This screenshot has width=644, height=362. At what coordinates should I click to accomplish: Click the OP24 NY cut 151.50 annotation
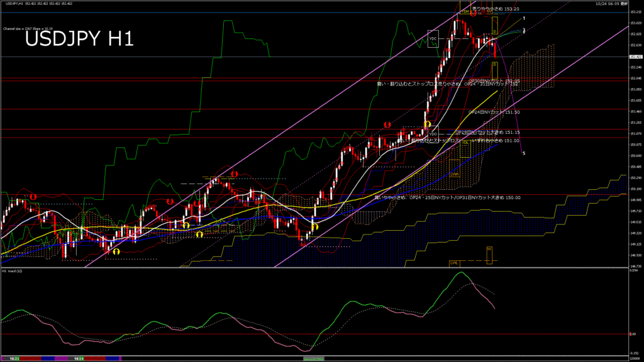494,112
